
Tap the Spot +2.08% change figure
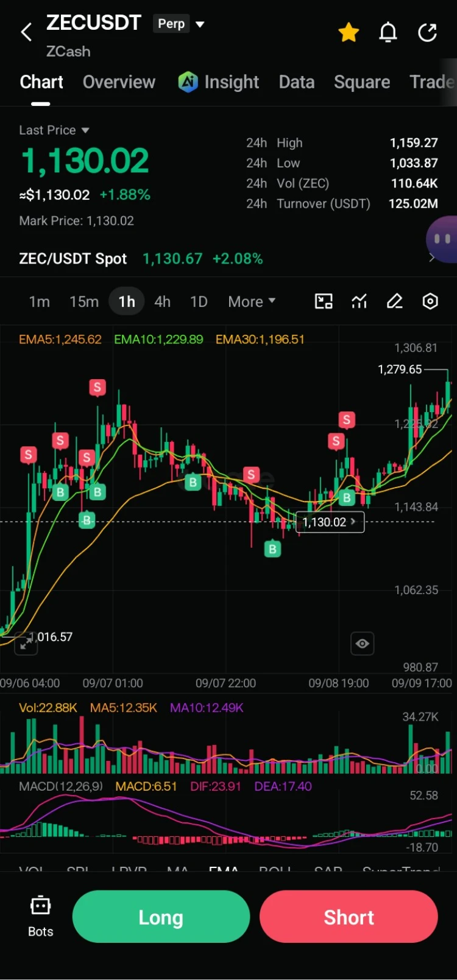[238, 259]
